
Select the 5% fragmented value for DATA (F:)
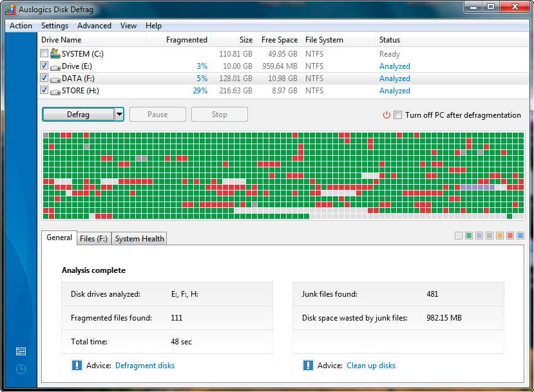202,79
